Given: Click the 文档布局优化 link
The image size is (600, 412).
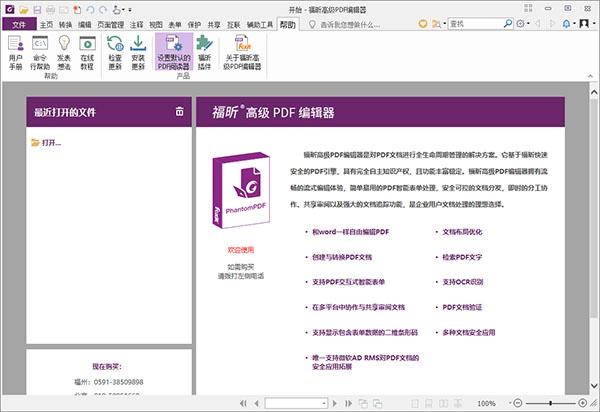Looking at the screenshot, I should click(462, 232).
